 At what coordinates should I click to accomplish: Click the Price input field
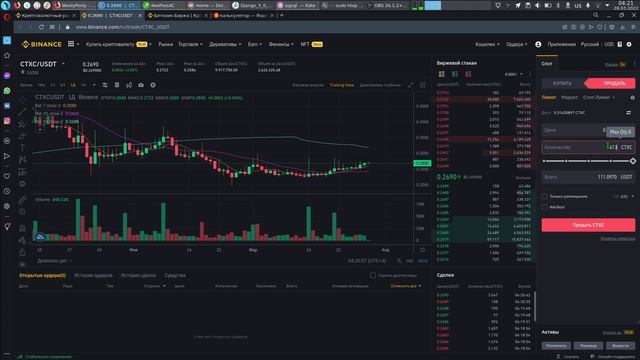click(588, 130)
